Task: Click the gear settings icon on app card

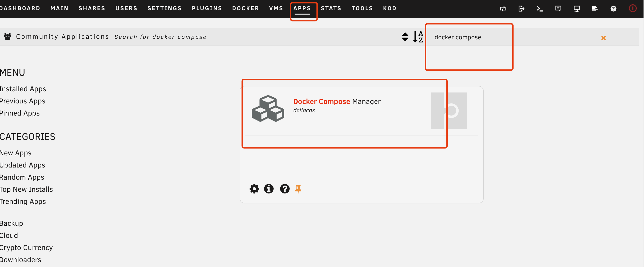Action: [x=254, y=189]
